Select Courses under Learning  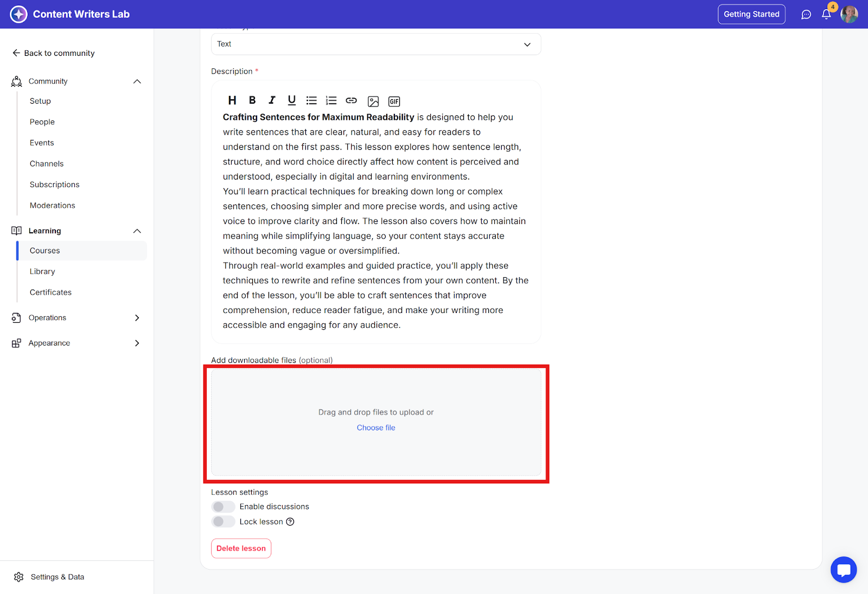click(82, 251)
